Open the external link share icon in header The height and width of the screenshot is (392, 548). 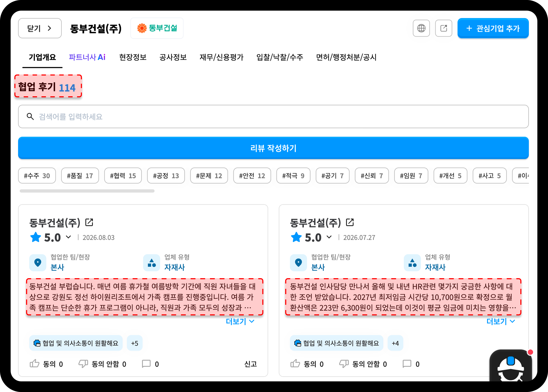pyautogui.click(x=444, y=28)
